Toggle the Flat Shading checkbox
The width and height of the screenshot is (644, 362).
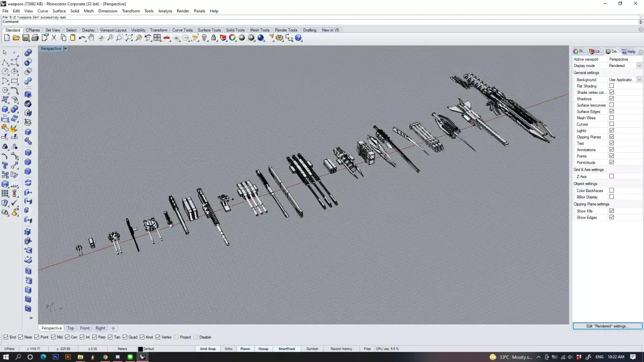click(611, 86)
